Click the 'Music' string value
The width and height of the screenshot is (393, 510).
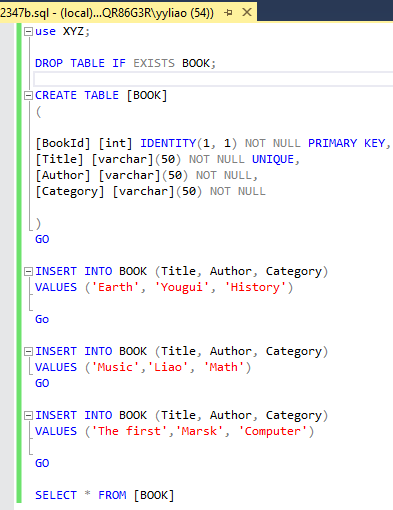click(x=115, y=367)
